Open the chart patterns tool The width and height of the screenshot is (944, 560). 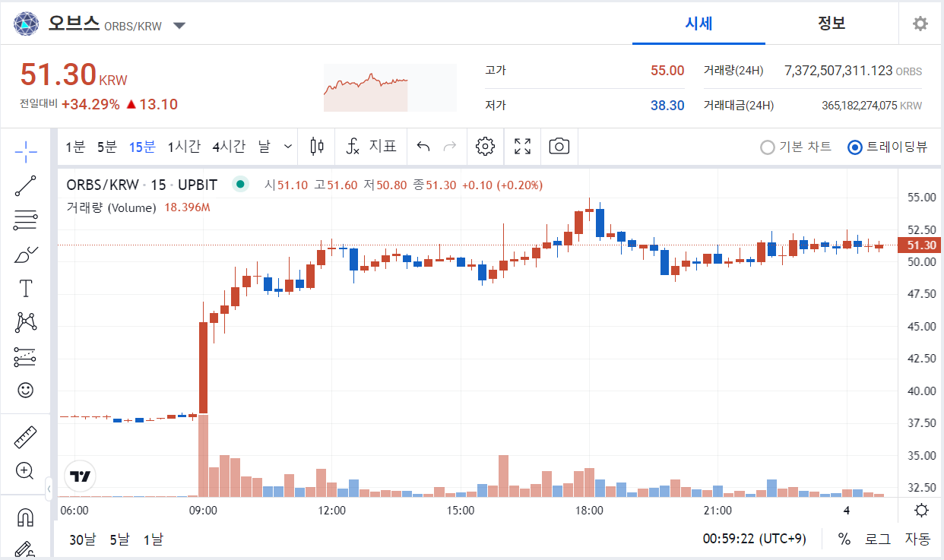pyautogui.click(x=26, y=322)
